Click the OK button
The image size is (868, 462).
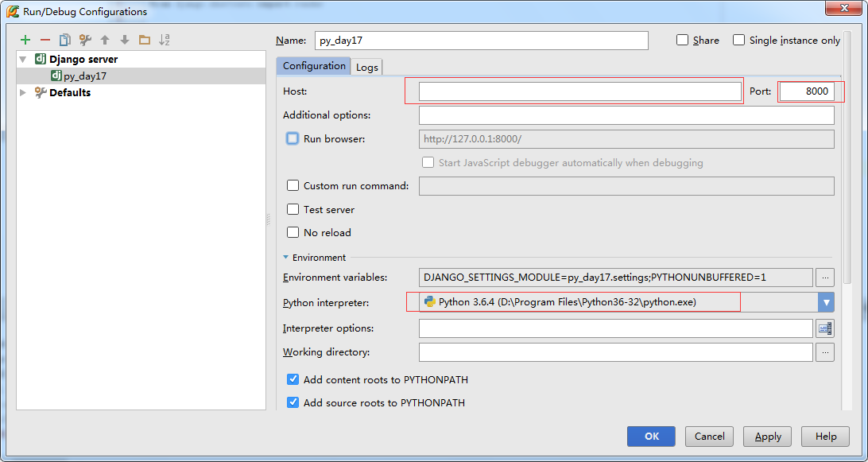point(651,436)
